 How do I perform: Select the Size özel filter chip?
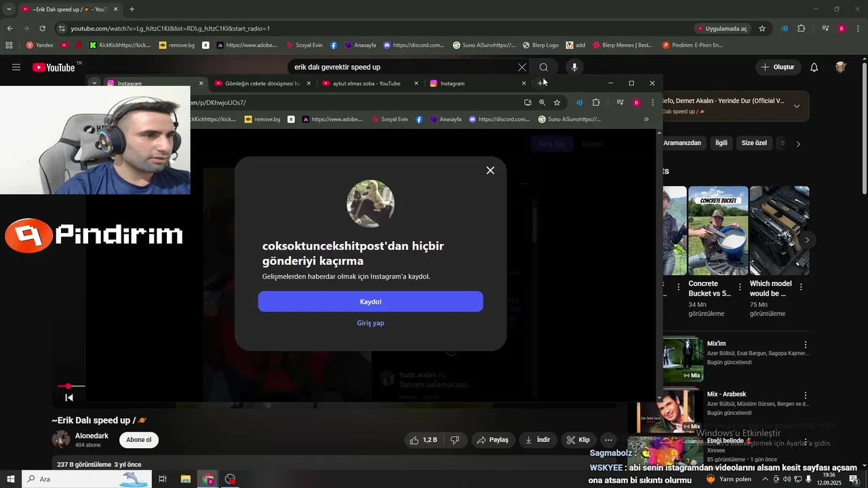754,143
